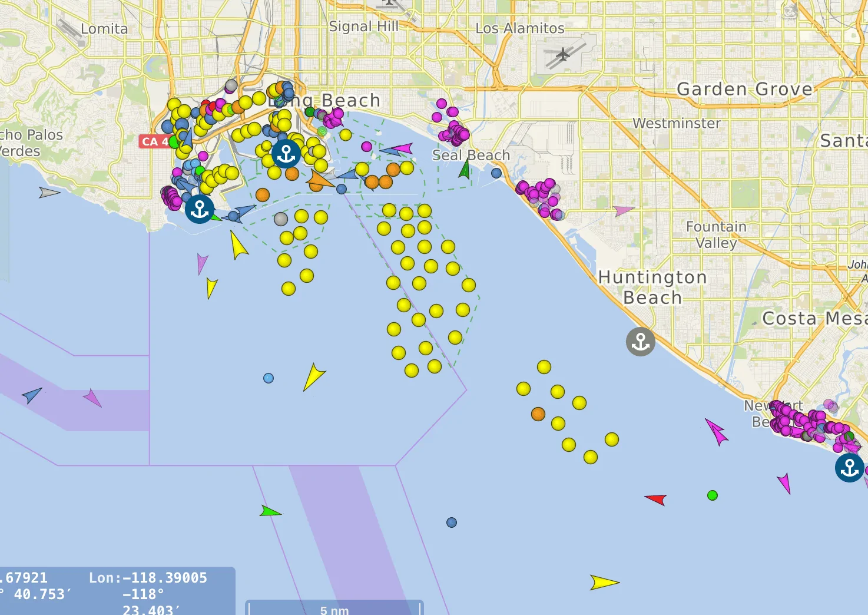Select the red ship arrow south of Huntington Beach

click(x=656, y=500)
